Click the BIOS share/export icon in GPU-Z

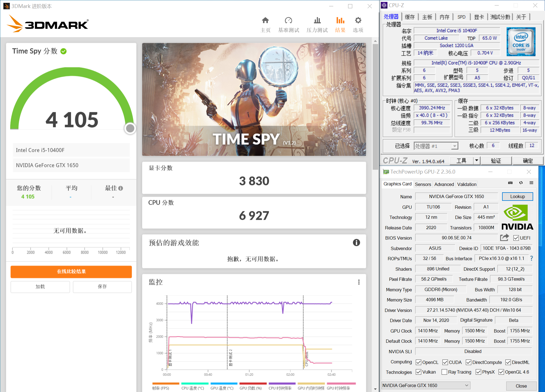504,237
